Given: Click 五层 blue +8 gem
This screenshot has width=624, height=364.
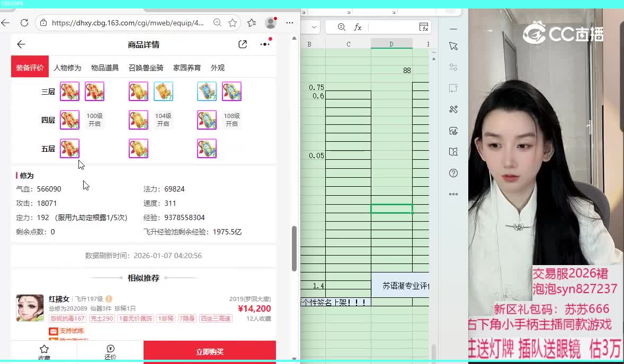Looking at the screenshot, I should point(207,148).
